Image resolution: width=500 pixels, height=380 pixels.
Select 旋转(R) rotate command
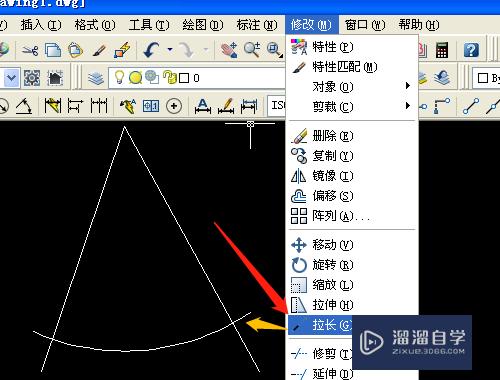(352, 265)
